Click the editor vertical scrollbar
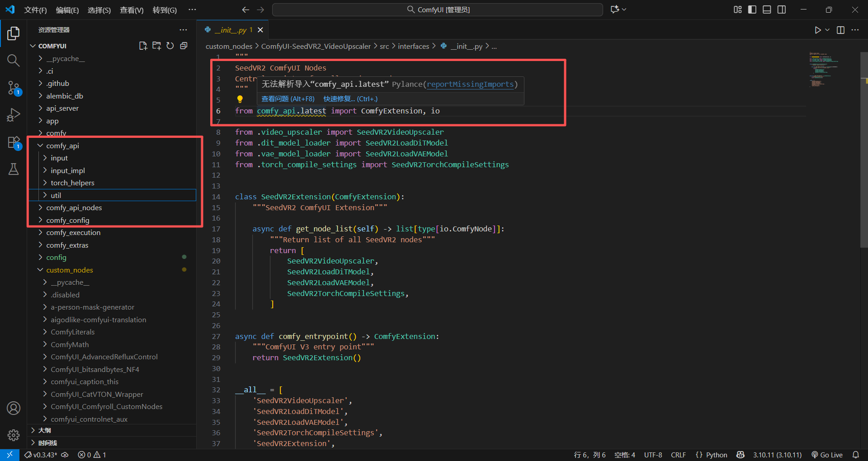The height and width of the screenshot is (461, 868). pyautogui.click(x=864, y=149)
